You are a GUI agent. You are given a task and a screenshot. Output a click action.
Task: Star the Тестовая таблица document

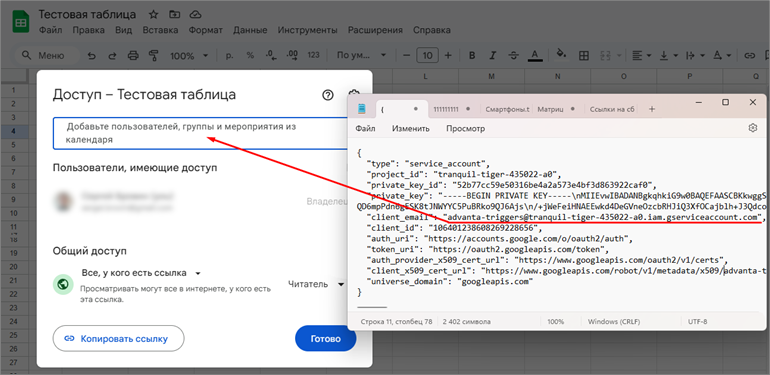coord(154,14)
